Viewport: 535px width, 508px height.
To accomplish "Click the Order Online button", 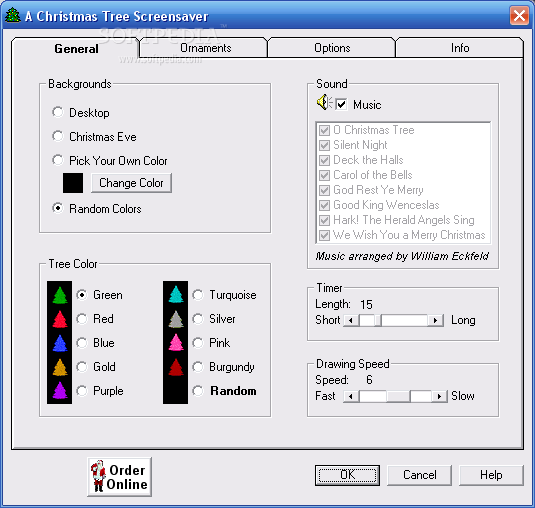I will (x=119, y=477).
